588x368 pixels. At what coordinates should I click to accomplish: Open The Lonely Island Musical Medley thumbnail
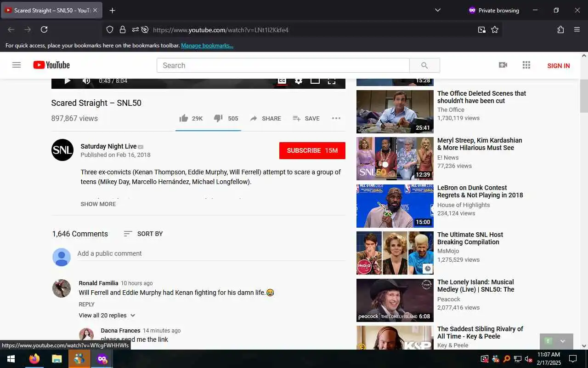tap(395, 300)
